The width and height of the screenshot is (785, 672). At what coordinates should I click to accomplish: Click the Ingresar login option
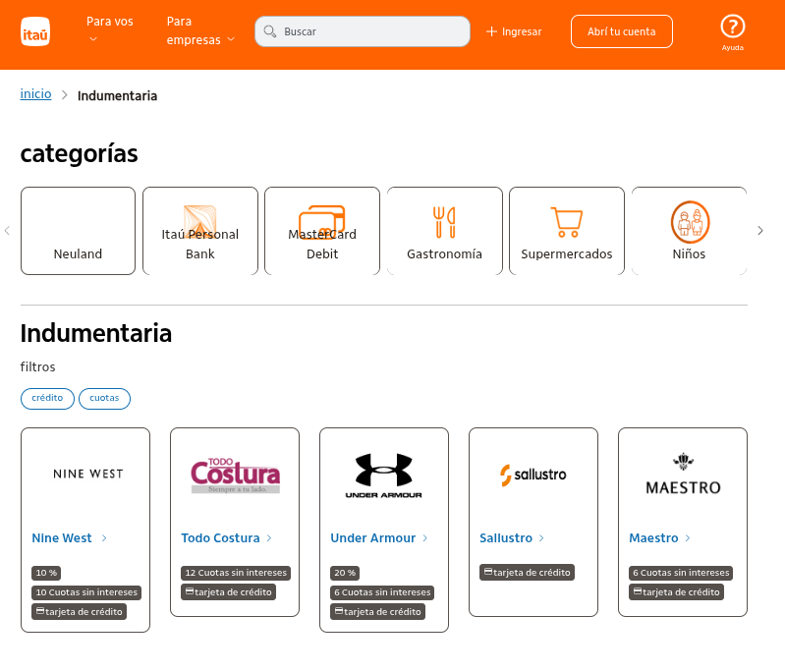(514, 31)
